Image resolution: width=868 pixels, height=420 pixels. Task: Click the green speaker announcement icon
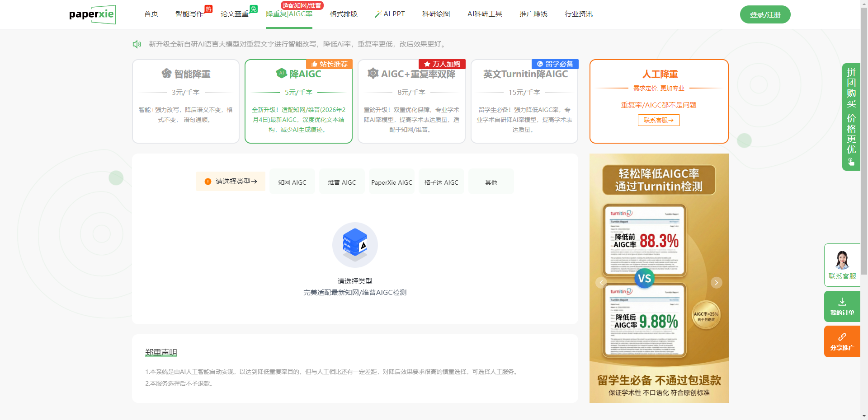click(137, 44)
